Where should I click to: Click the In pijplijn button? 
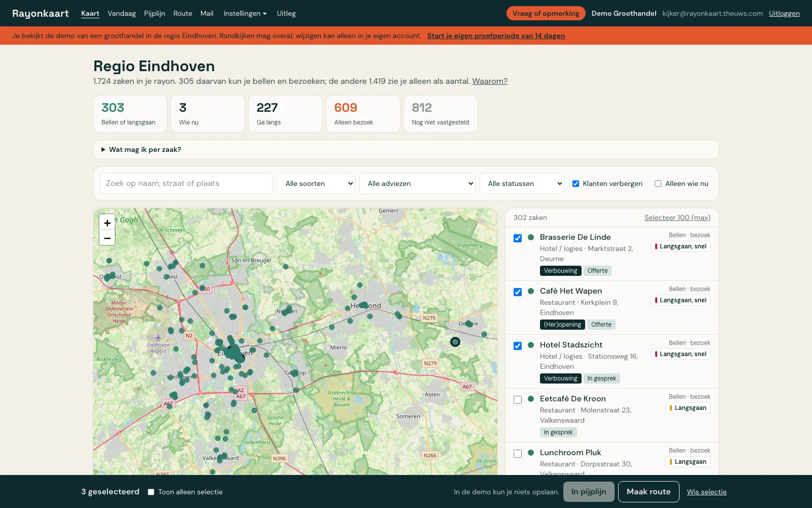tap(589, 492)
